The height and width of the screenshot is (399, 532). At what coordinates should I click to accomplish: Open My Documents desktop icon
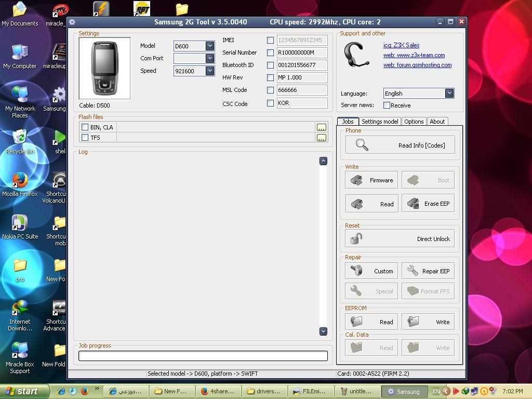20,14
